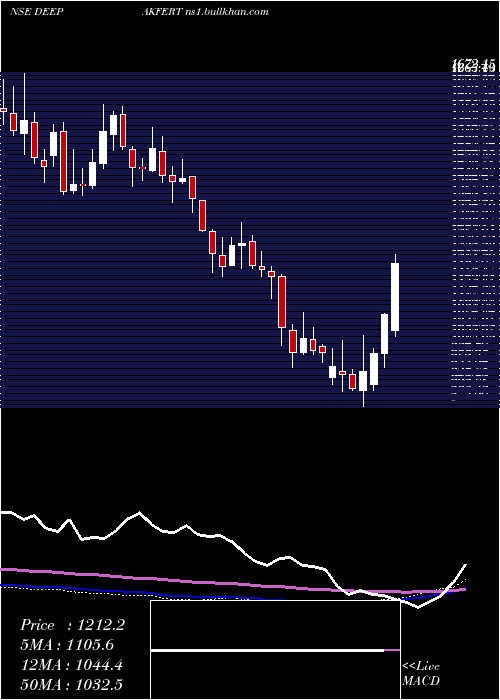This screenshot has height=700, width=500.
Task: Select the "50MA : 1032.5" value
Action: pyautogui.click(x=73, y=684)
